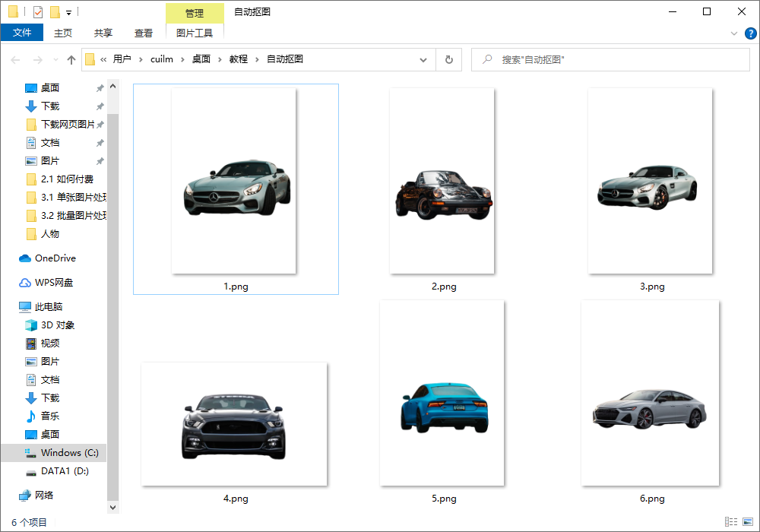760x532 pixels.
Task: Click the Help question mark icon
Action: coord(750,33)
